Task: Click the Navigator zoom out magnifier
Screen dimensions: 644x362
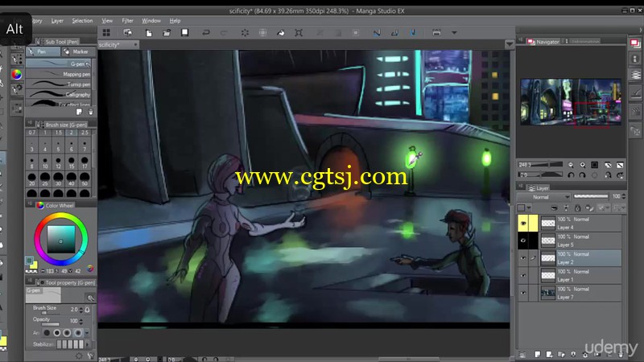Action: 571,165
